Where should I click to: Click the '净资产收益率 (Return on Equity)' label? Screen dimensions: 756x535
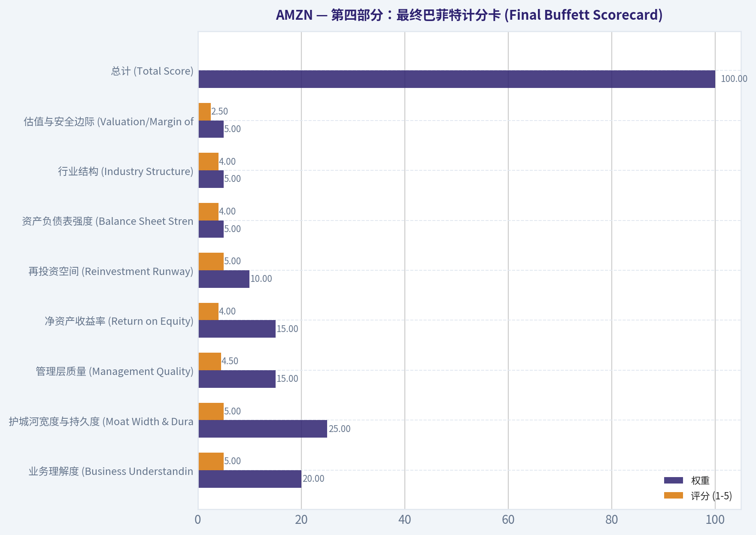coord(119,321)
